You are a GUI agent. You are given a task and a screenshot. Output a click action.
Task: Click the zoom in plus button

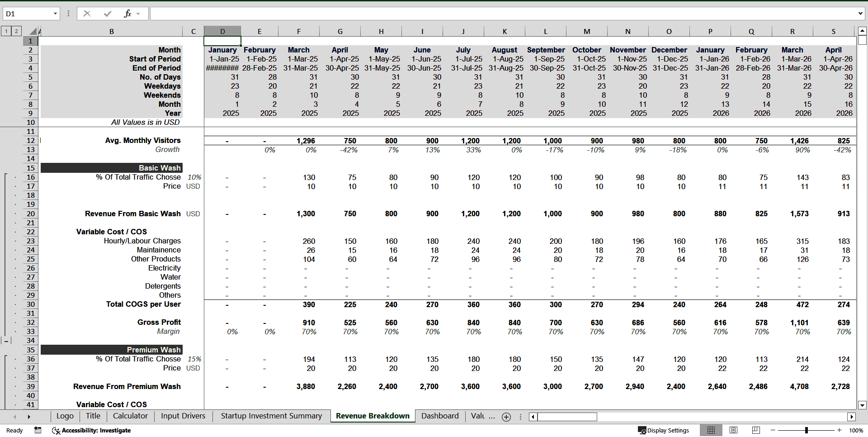point(840,430)
